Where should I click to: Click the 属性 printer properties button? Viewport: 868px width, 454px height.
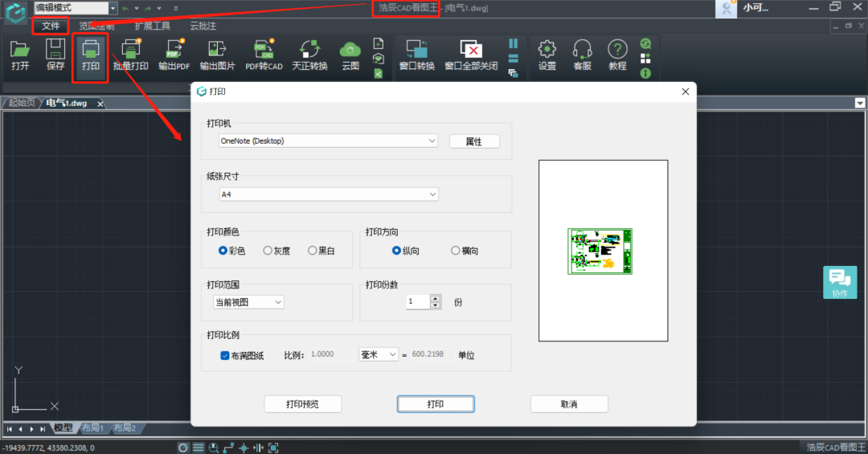click(x=474, y=141)
